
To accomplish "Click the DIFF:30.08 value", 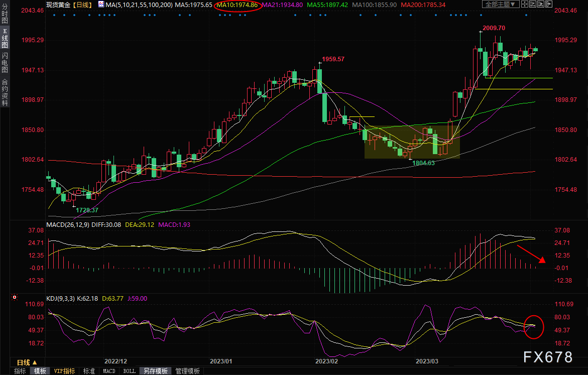I will click(106, 224).
